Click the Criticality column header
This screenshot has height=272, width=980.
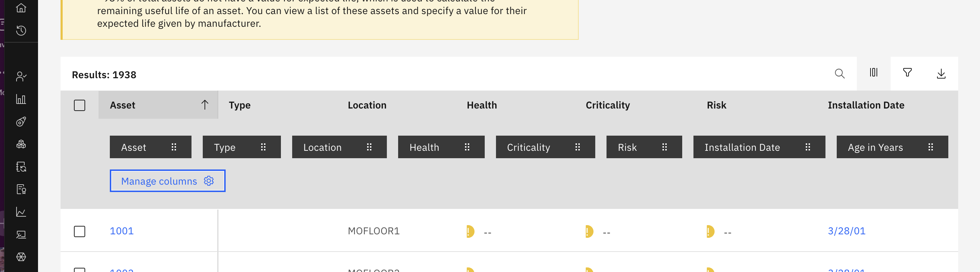coord(608,105)
